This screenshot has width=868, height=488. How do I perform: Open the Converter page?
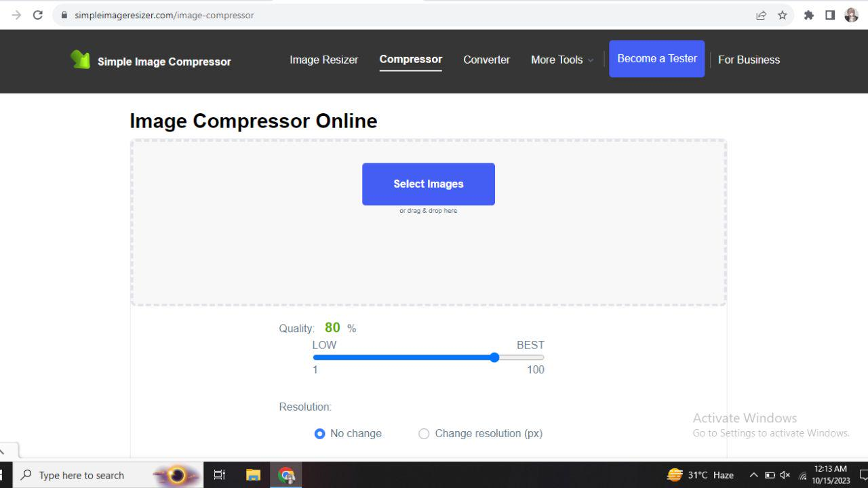pyautogui.click(x=486, y=60)
